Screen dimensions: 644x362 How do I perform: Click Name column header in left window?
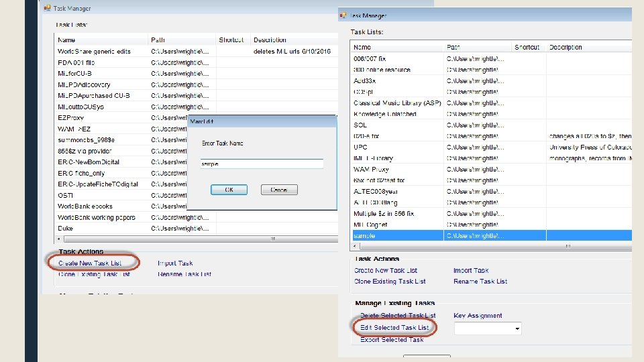(101, 40)
